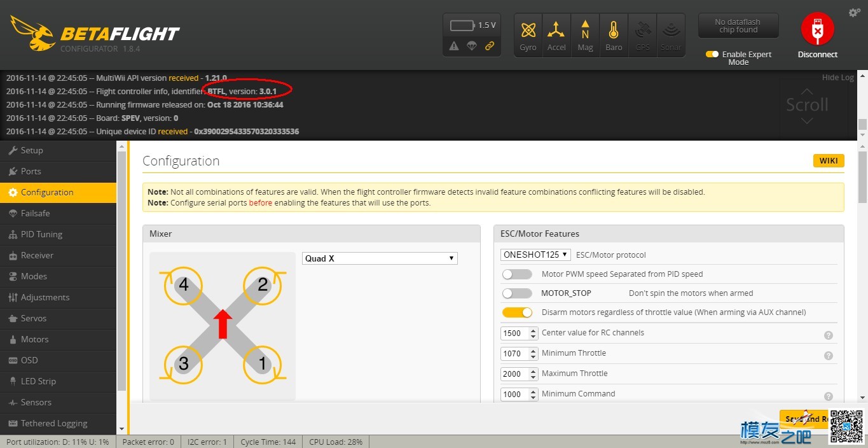Toggle Enable Expert Mode switch
The height and width of the screenshot is (448, 868).
click(712, 54)
